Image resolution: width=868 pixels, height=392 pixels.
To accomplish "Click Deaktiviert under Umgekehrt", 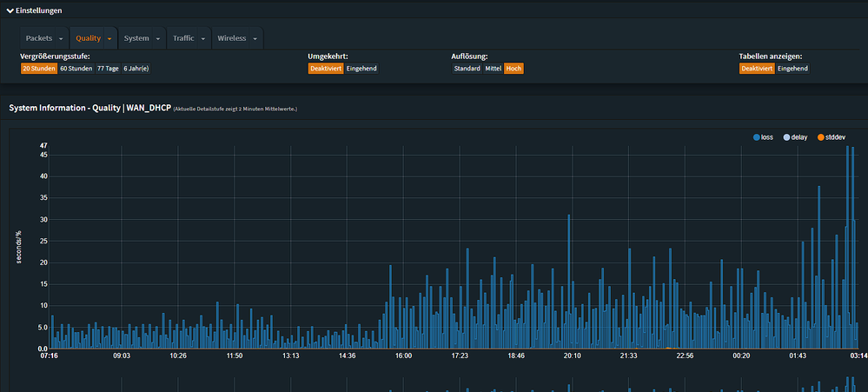I will pos(326,68).
